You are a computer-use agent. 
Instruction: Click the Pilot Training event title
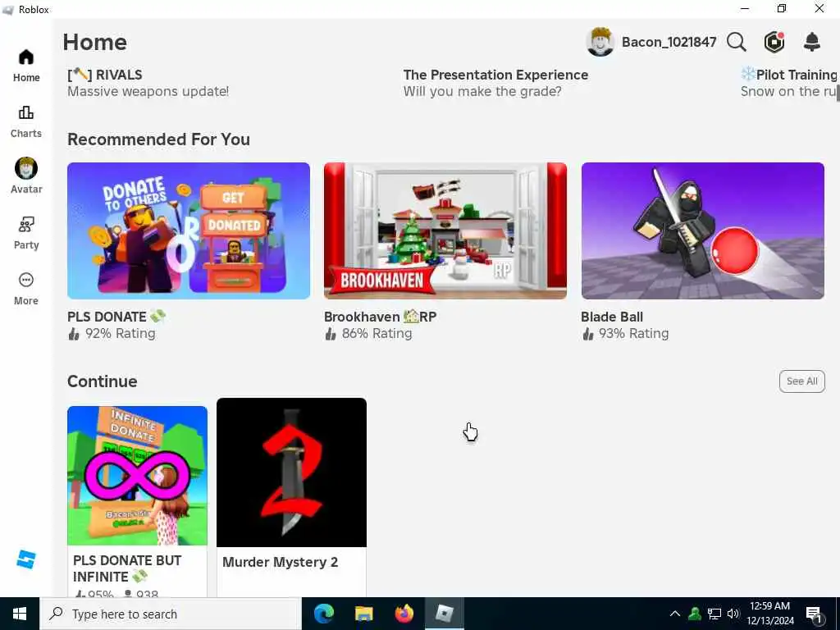coord(790,75)
